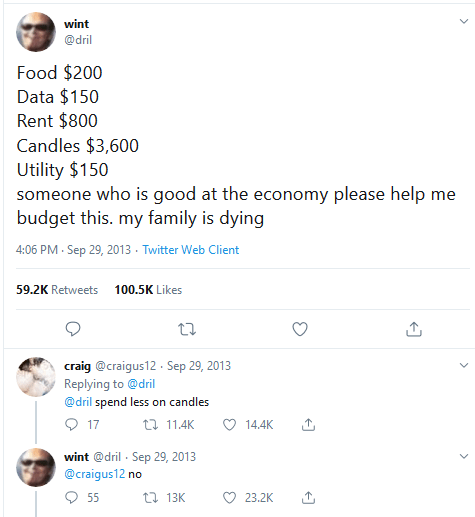
Task: Retweet the main dril budget tweet
Action: point(187,329)
